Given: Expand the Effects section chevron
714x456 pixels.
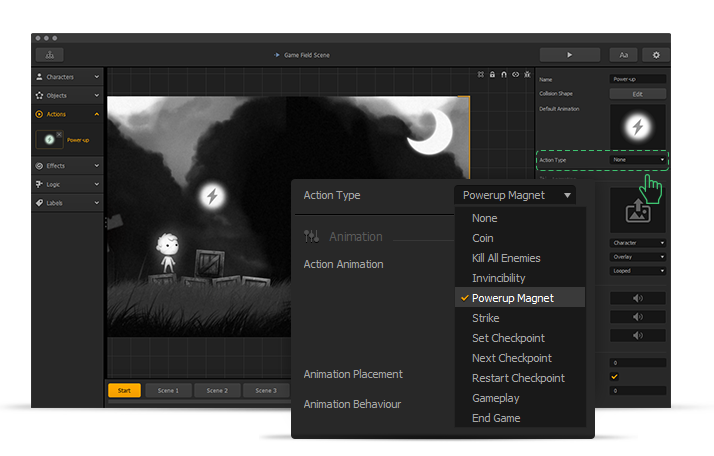Looking at the screenshot, I should point(97,166).
